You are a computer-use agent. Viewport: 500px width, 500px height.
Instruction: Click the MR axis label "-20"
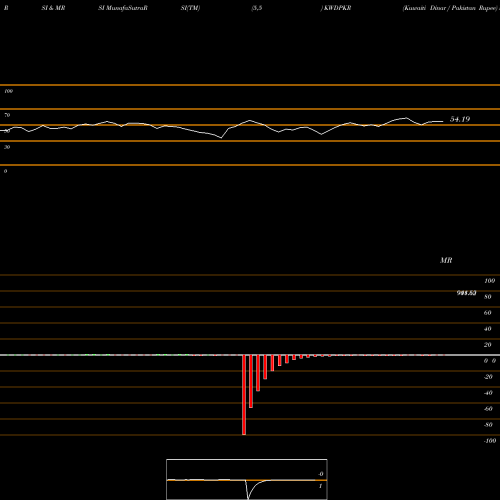pos(488,377)
